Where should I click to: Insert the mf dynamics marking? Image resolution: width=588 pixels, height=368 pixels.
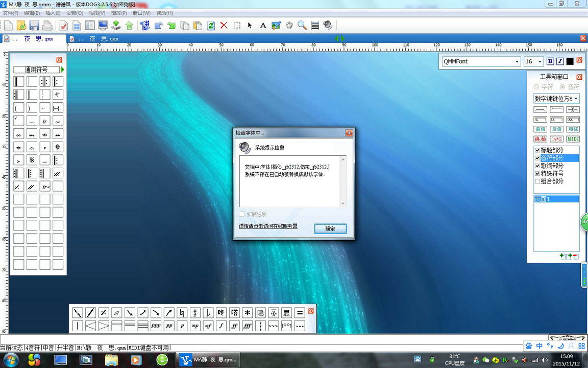[x=208, y=326]
